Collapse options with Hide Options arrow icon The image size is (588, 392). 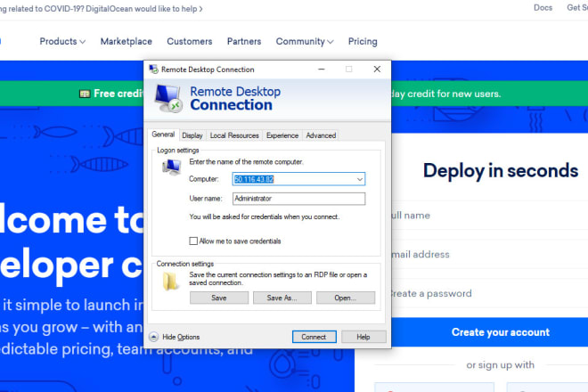pos(154,337)
